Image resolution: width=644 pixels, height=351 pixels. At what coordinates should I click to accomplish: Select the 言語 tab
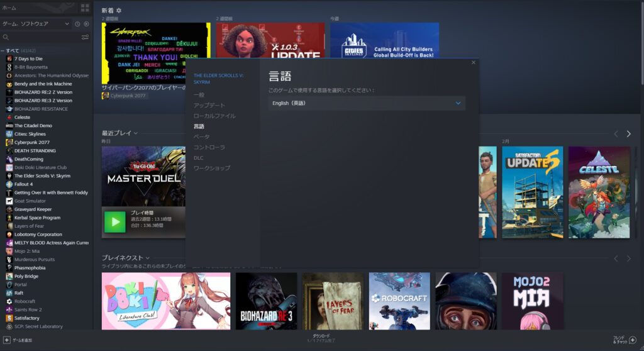click(x=199, y=126)
